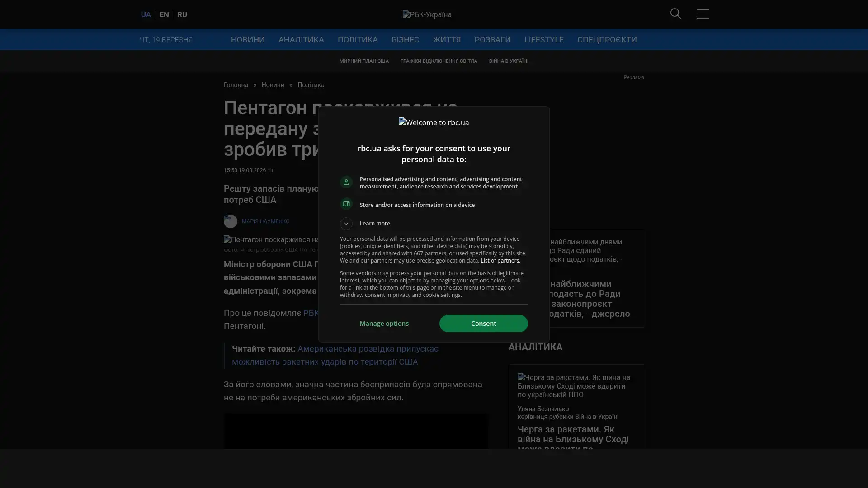
Task: Open the List of partners link
Action: pos(500,261)
